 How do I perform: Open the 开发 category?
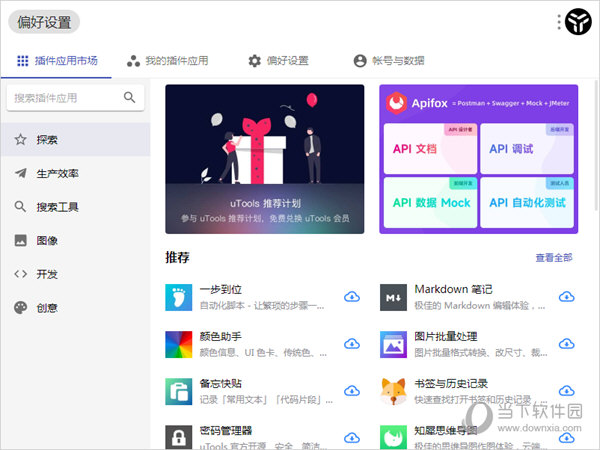point(47,274)
